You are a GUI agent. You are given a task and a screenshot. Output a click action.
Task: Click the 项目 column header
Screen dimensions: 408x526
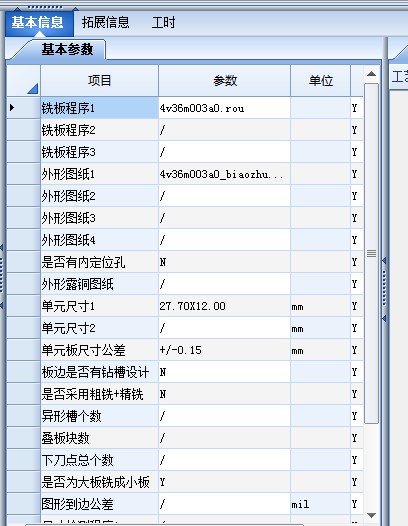coord(99,81)
